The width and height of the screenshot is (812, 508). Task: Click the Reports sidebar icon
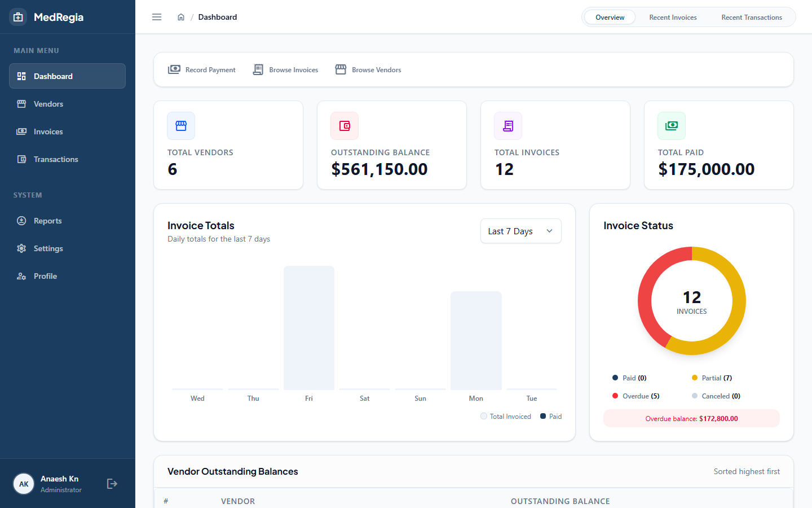[21, 221]
